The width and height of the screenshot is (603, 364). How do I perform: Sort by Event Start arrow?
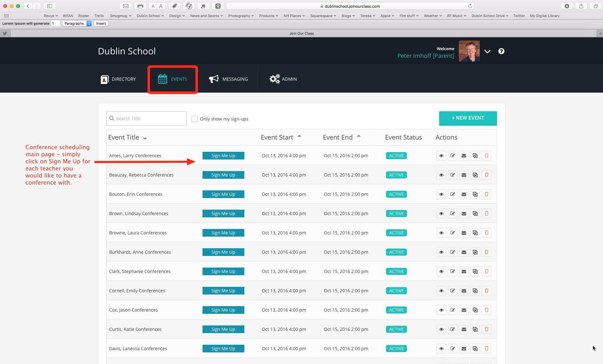299,136
